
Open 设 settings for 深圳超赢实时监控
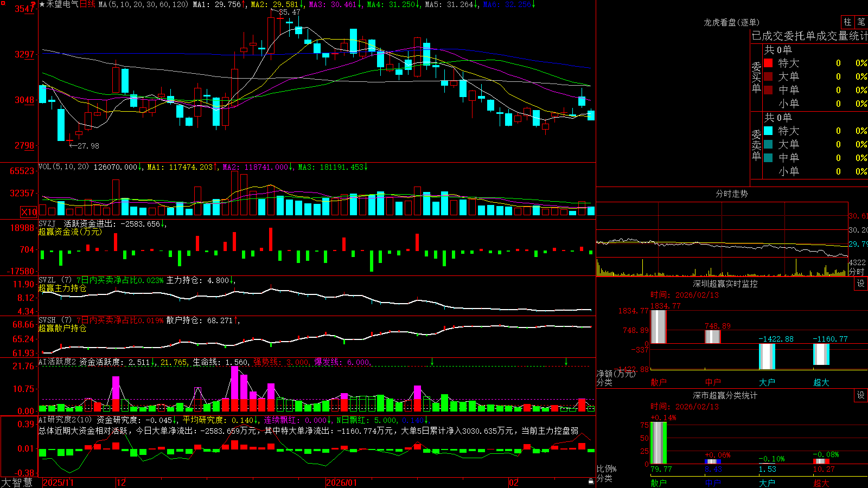[861, 284]
